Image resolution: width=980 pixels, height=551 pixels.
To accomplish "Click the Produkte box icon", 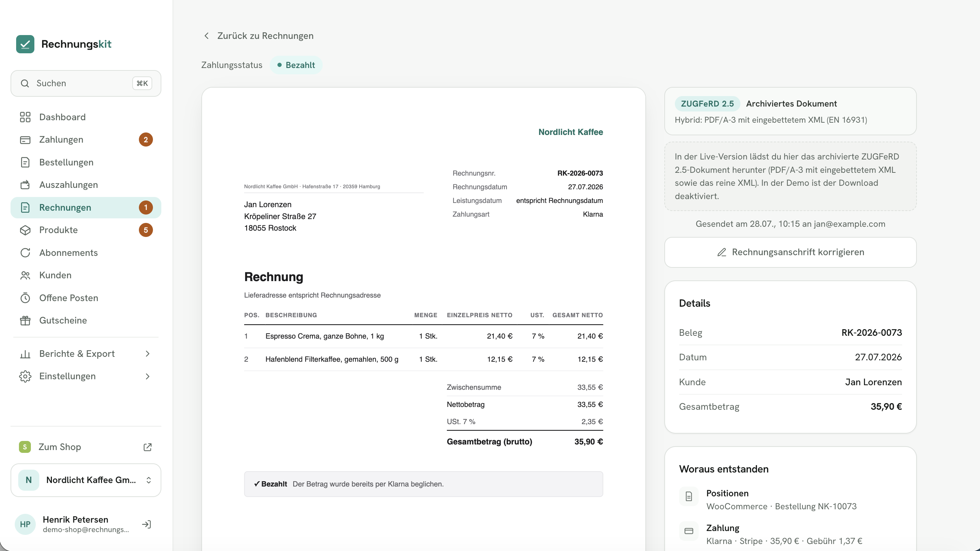I will 25,230.
